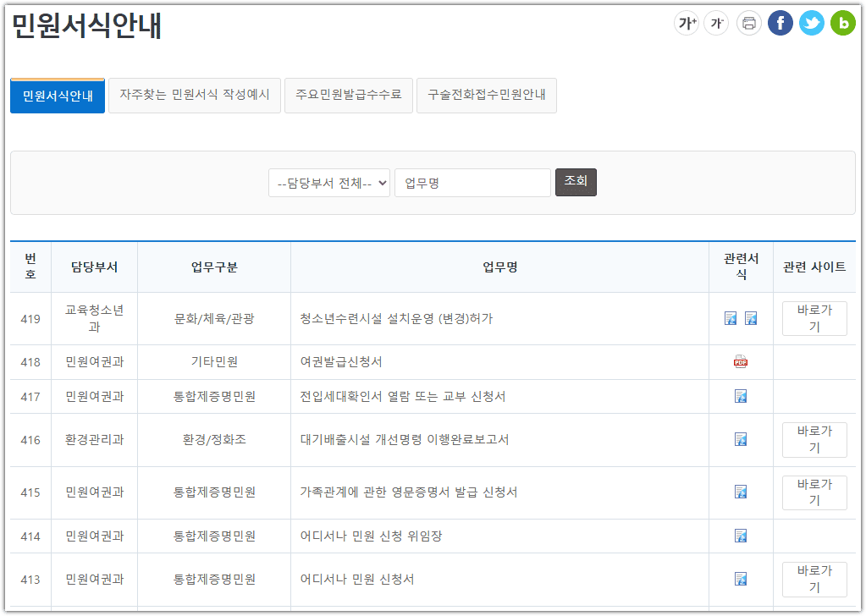Click the 조회 search button
Screen dimensions: 866x616
pos(576,182)
